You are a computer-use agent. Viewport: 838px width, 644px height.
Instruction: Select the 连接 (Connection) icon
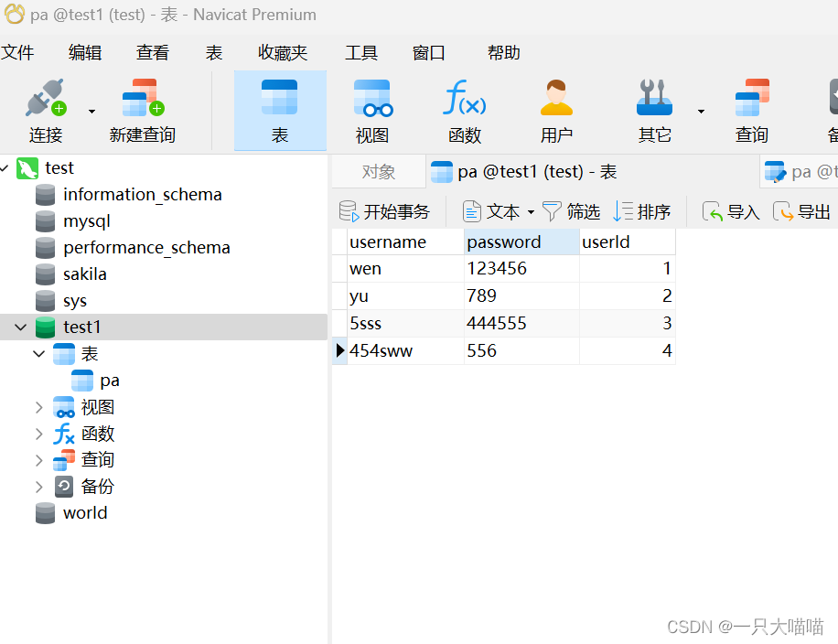click(x=45, y=109)
